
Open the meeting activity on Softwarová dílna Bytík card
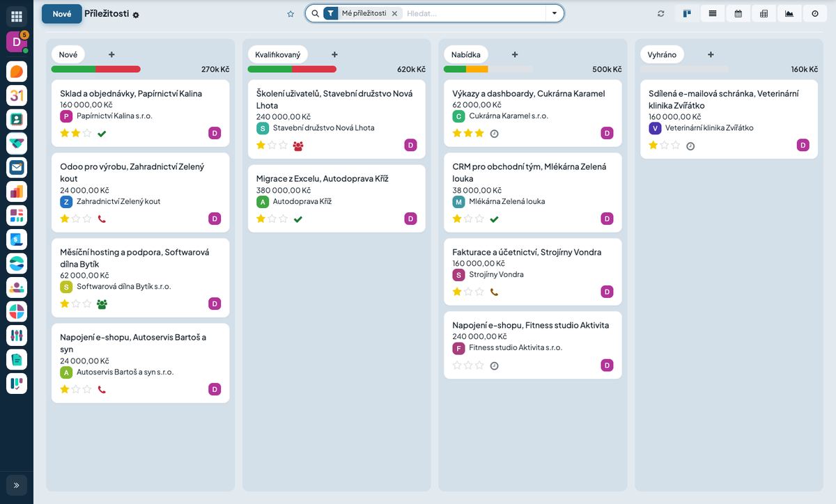coord(102,304)
